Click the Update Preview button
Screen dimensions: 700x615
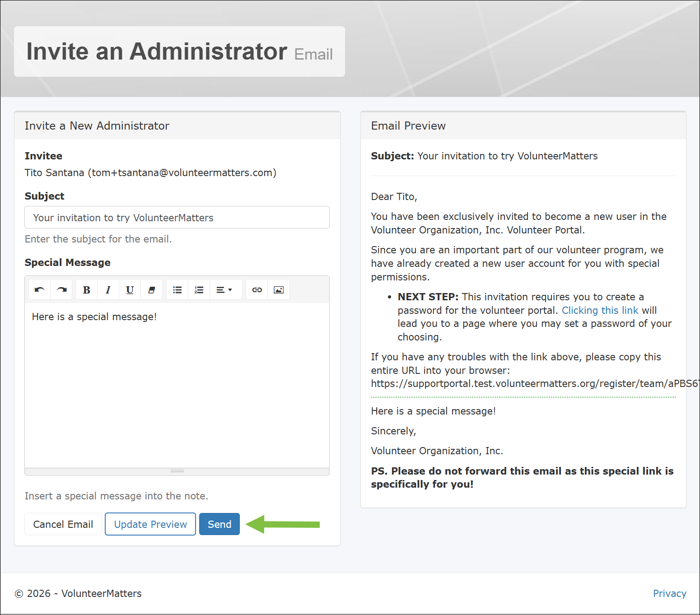pos(150,524)
